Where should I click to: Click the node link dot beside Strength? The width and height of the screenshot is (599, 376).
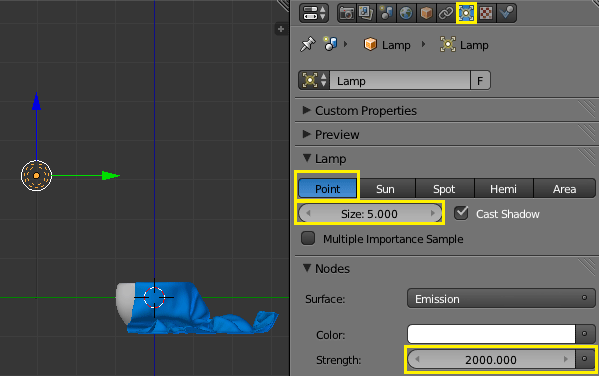(x=584, y=359)
